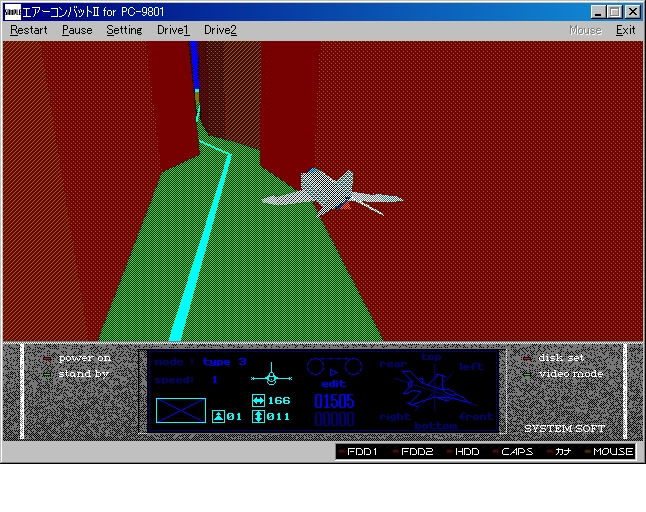This screenshot has width=646, height=512.
Task: Click the value 166 in the panel
Action: tap(279, 400)
